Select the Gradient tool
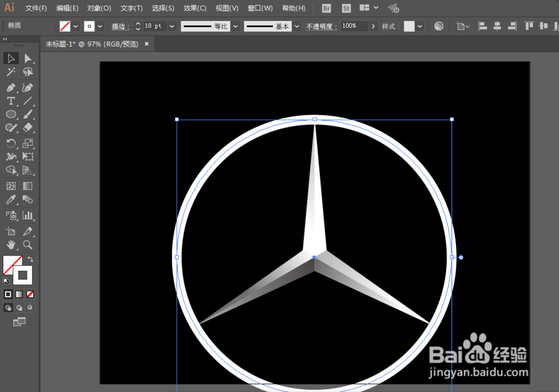Viewport: 559px width, 392px height. tap(28, 186)
